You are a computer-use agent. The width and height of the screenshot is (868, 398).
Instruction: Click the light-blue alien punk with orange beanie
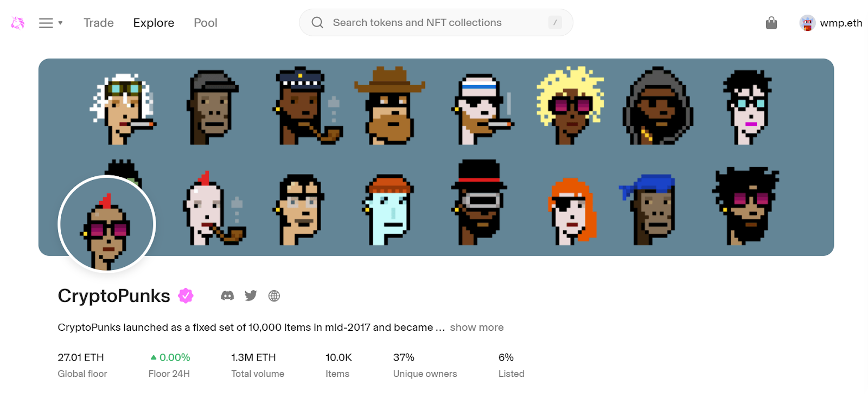point(387,209)
